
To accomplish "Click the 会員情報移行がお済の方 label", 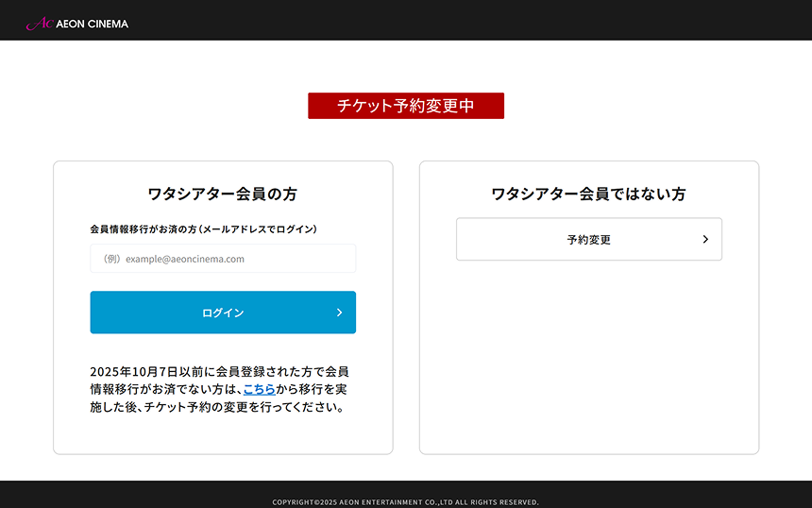I will point(204,229).
